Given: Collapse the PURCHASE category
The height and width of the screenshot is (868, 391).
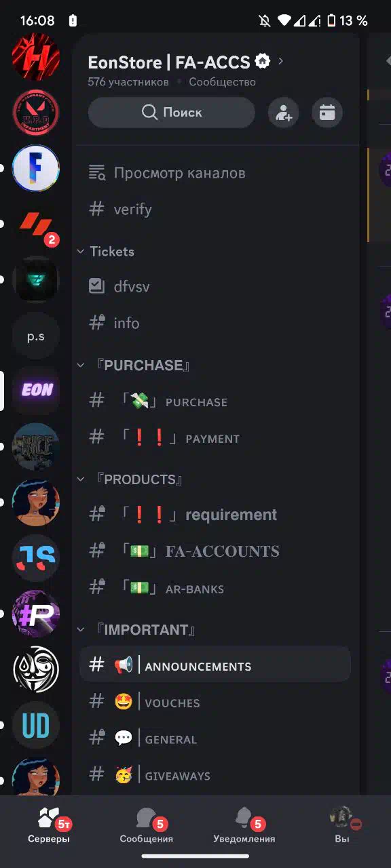Looking at the screenshot, I should coord(133,365).
